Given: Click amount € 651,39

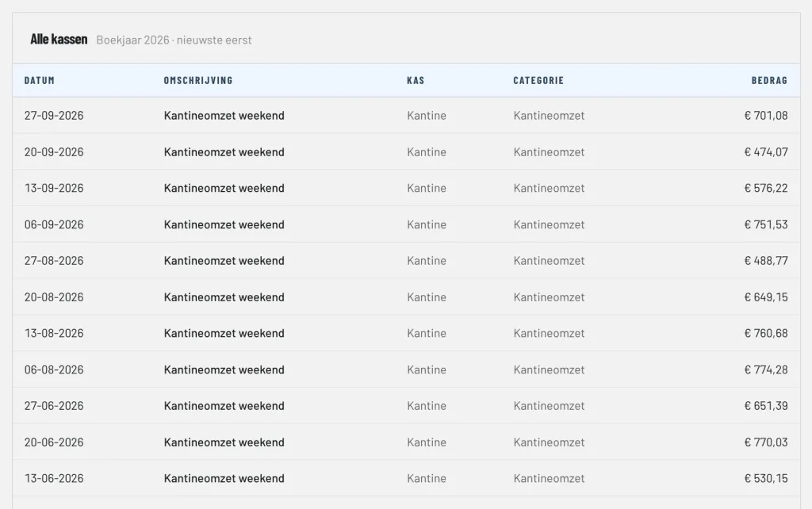Looking at the screenshot, I should click(766, 406).
